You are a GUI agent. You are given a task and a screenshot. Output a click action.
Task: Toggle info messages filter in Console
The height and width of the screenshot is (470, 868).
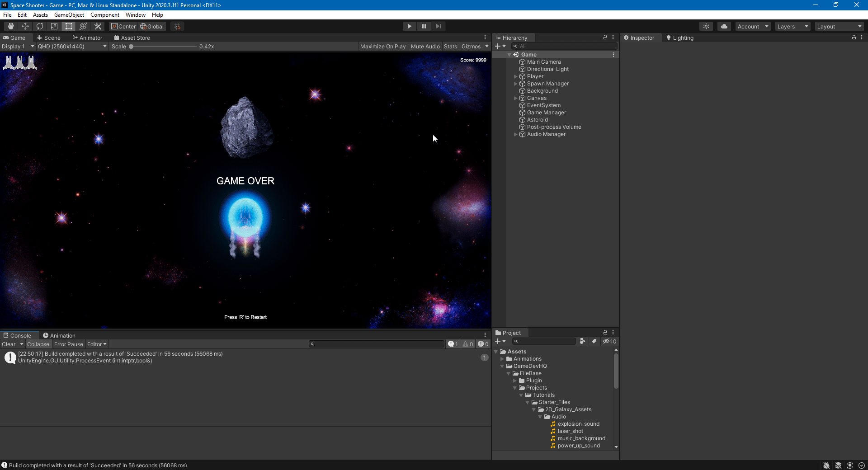pyautogui.click(x=453, y=344)
